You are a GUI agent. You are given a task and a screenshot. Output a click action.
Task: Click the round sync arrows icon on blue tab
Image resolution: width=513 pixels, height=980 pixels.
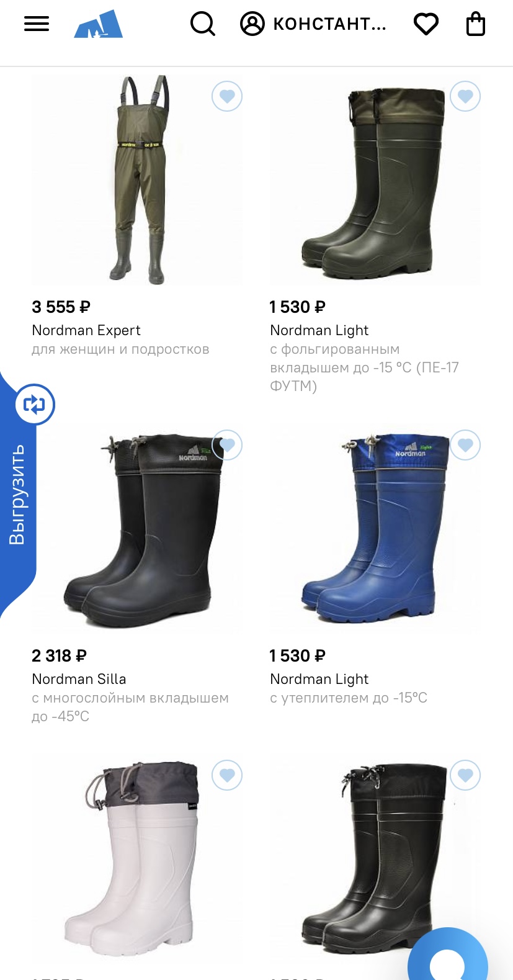click(x=35, y=405)
